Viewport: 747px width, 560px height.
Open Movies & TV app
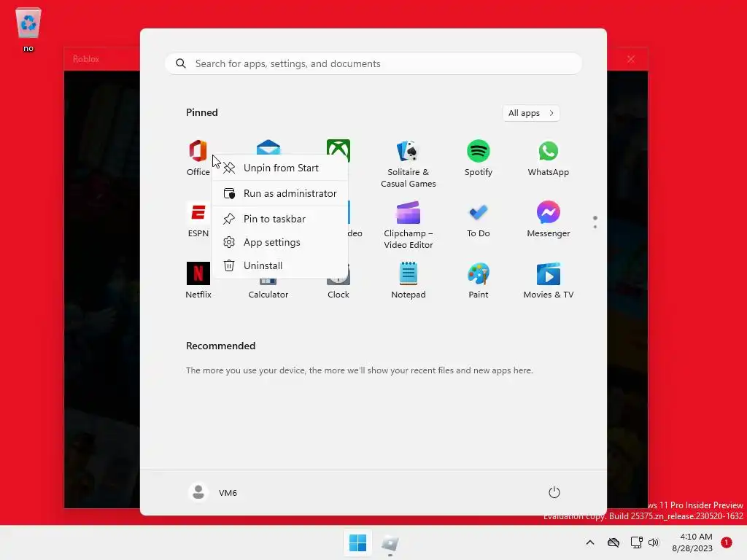click(x=549, y=281)
